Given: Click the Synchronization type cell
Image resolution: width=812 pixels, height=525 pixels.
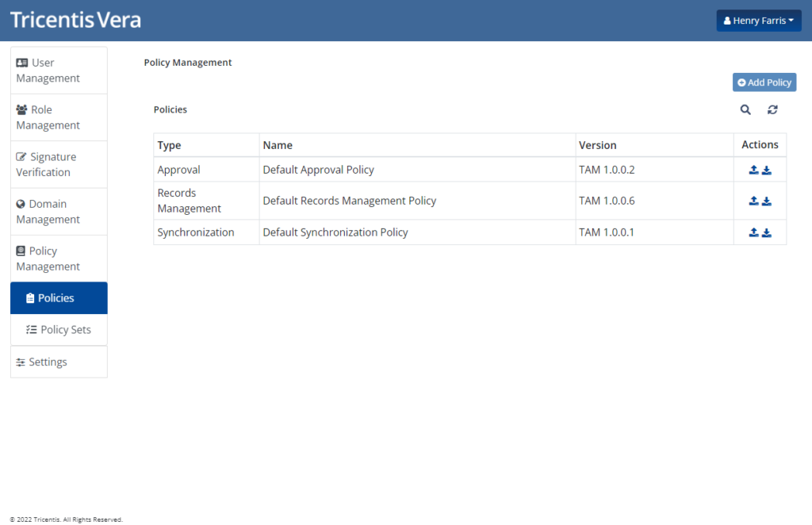Looking at the screenshot, I should (206, 232).
